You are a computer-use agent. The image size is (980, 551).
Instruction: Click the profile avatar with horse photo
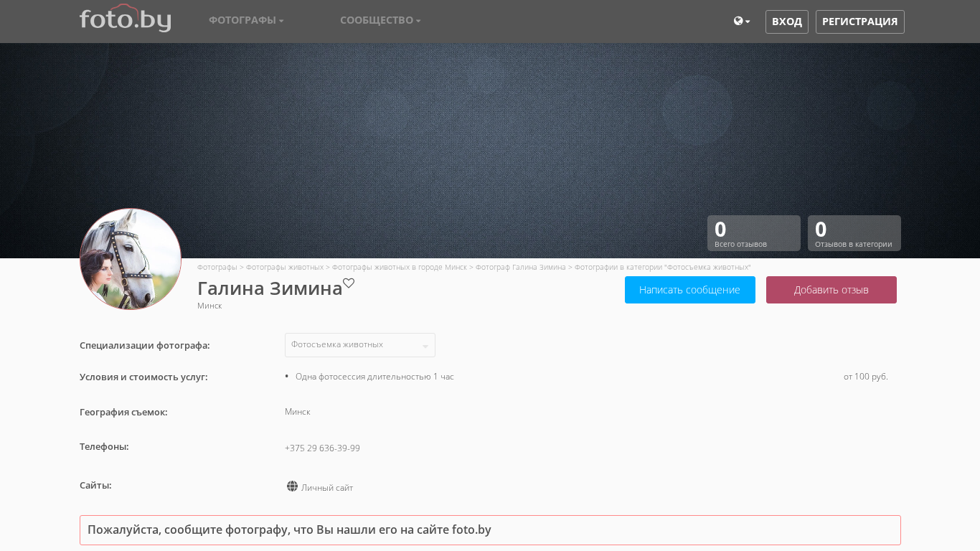tap(131, 259)
